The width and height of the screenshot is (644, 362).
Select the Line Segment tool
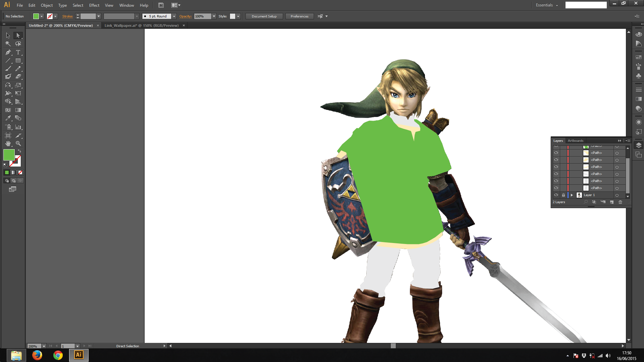point(8,61)
